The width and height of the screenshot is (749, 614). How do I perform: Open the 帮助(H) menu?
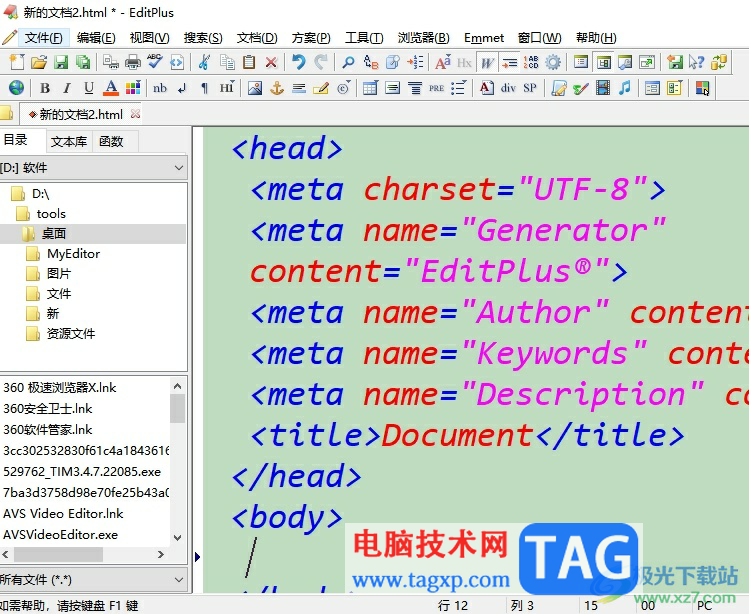click(596, 37)
